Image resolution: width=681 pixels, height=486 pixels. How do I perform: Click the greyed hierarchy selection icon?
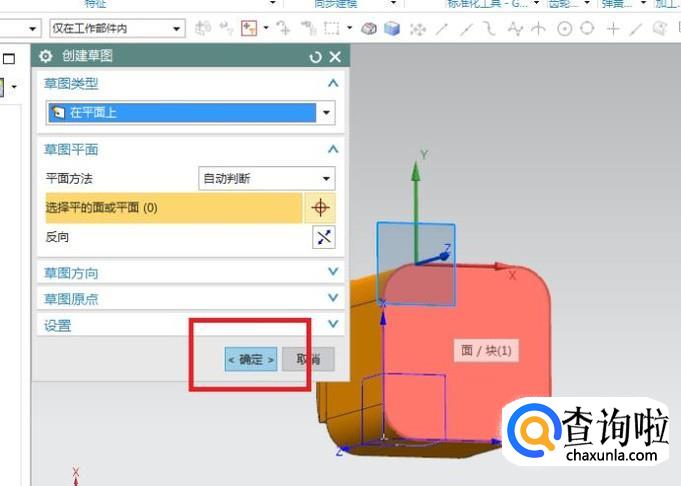coord(308,28)
